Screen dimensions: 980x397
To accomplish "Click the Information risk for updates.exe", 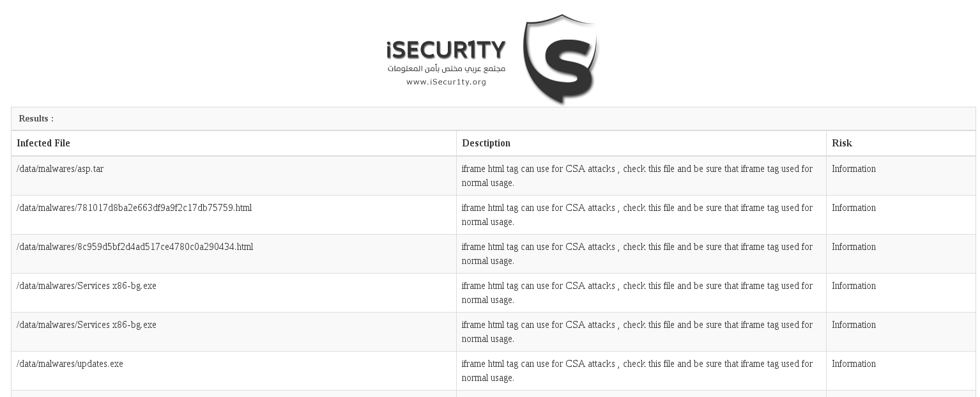I will pyautogui.click(x=854, y=364).
